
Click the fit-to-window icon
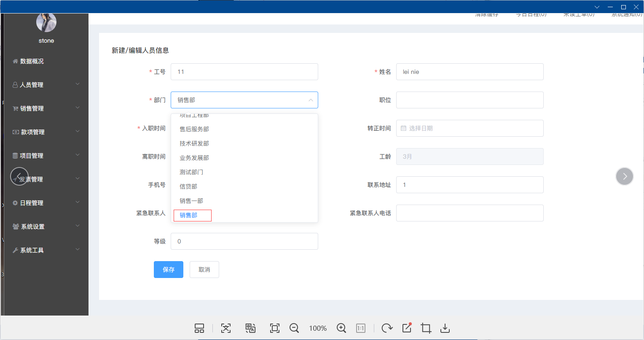(275, 328)
